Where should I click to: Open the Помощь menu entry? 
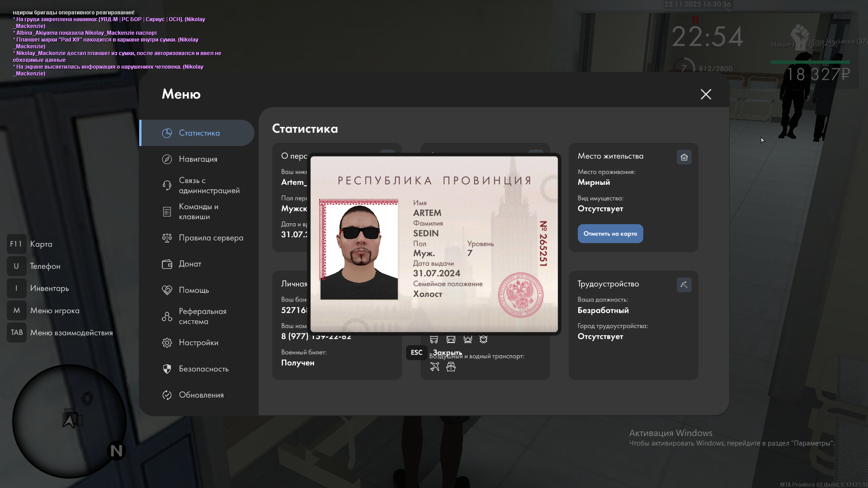coord(193,290)
